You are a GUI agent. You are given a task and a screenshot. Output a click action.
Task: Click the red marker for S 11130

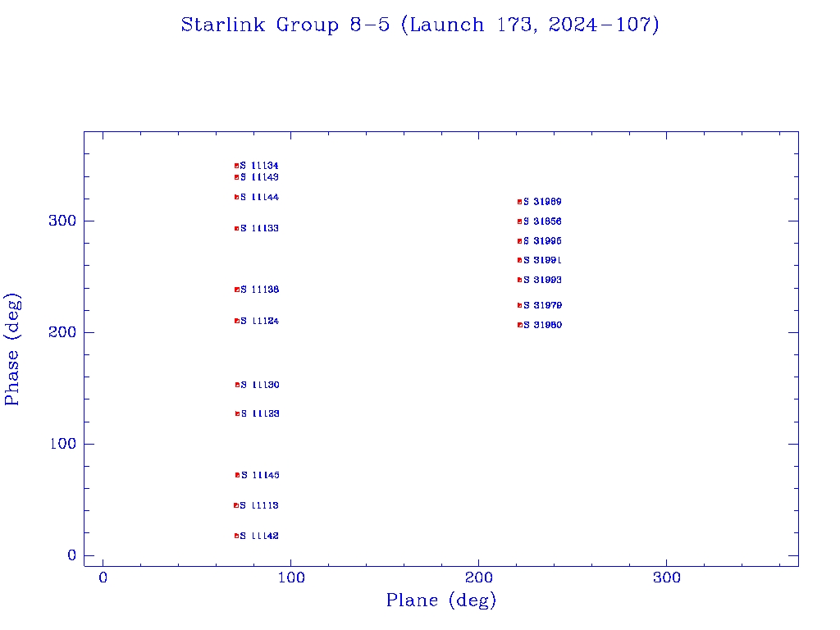(x=237, y=385)
